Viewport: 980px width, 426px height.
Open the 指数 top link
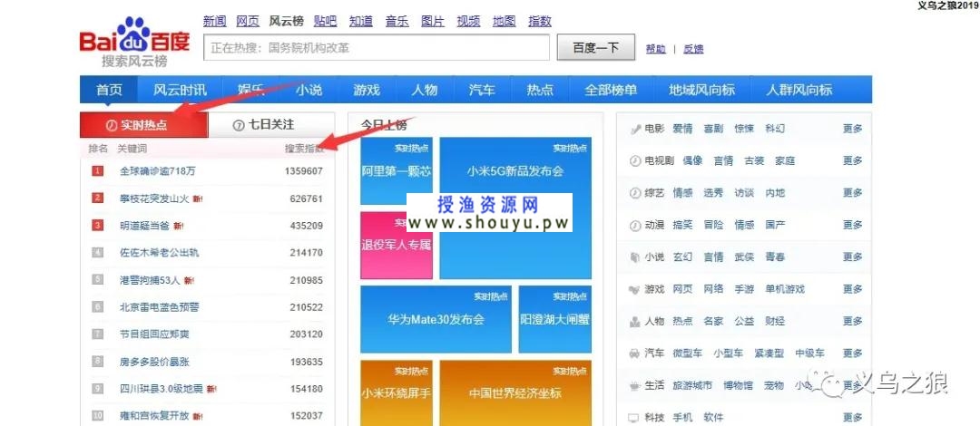tap(539, 21)
